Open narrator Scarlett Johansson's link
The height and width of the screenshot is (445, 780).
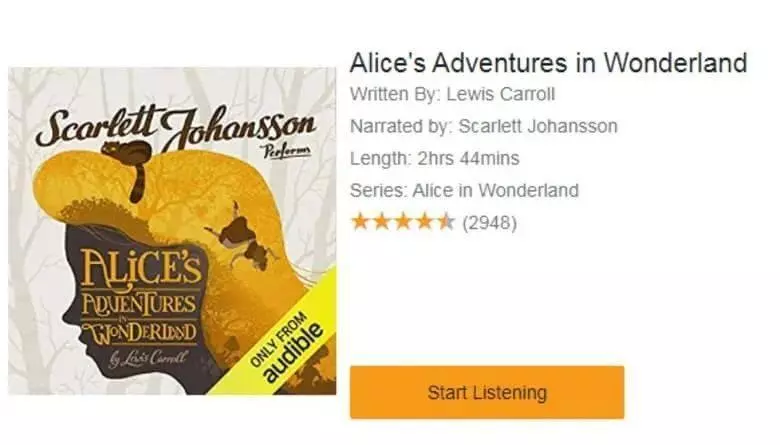point(538,126)
